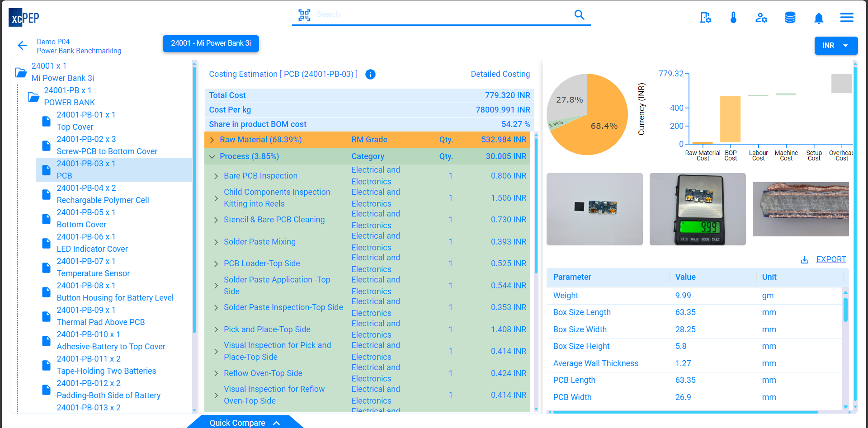Click the search input field

[443, 14]
